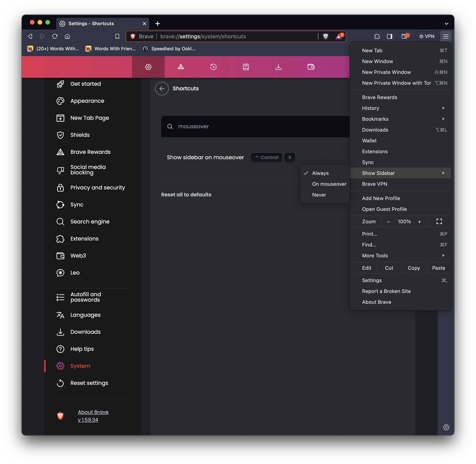Select On mouseover sidebar option
The image size is (476, 464).
point(325,184)
